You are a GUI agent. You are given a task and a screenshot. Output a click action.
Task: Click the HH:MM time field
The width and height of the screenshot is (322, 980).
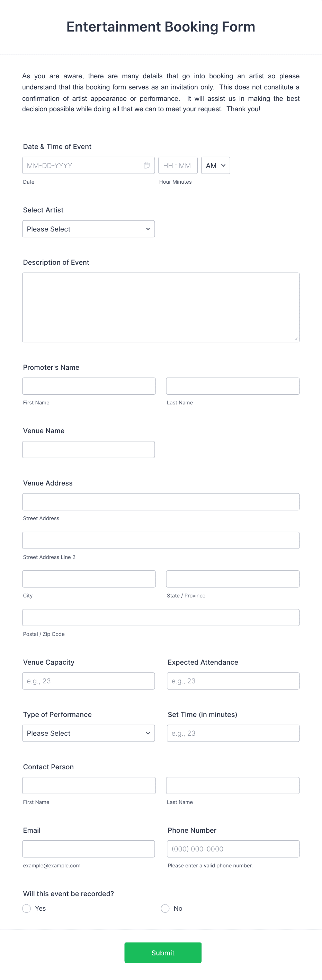coord(178,165)
